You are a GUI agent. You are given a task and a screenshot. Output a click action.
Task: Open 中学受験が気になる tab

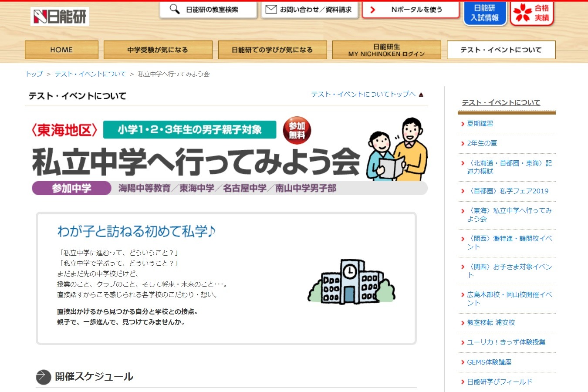coord(158,50)
